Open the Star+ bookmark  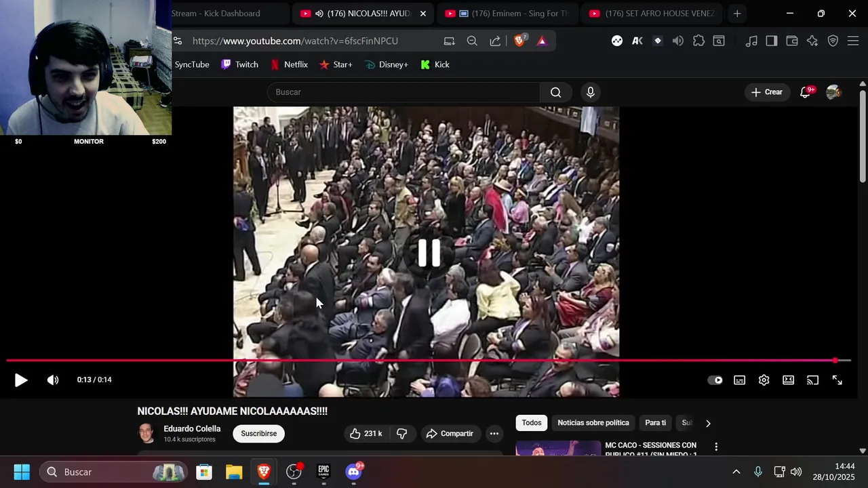336,65
